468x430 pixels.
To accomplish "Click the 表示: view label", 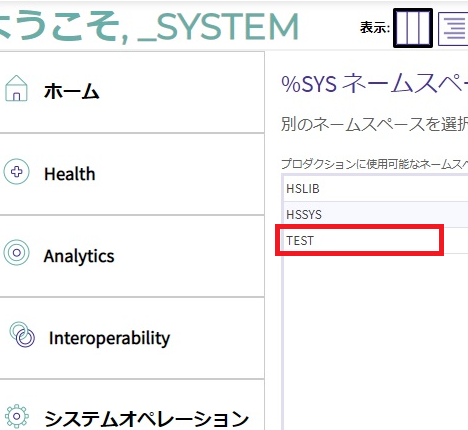I will tap(375, 28).
